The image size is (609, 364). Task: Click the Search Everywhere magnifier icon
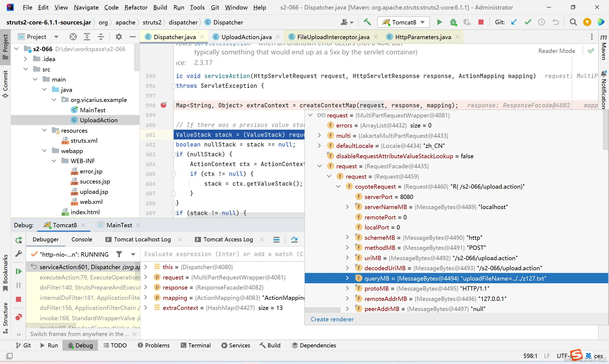pos(573,22)
